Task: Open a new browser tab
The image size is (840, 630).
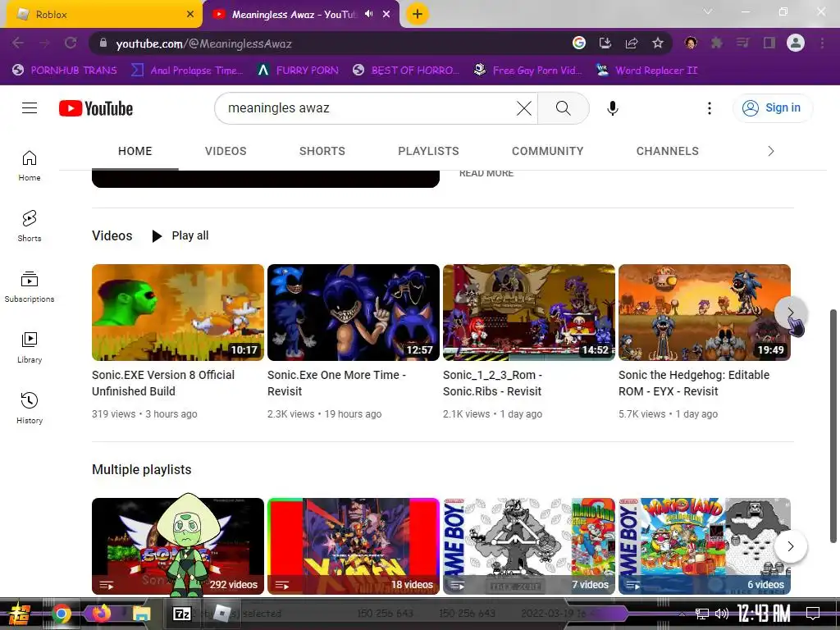Action: [x=418, y=14]
